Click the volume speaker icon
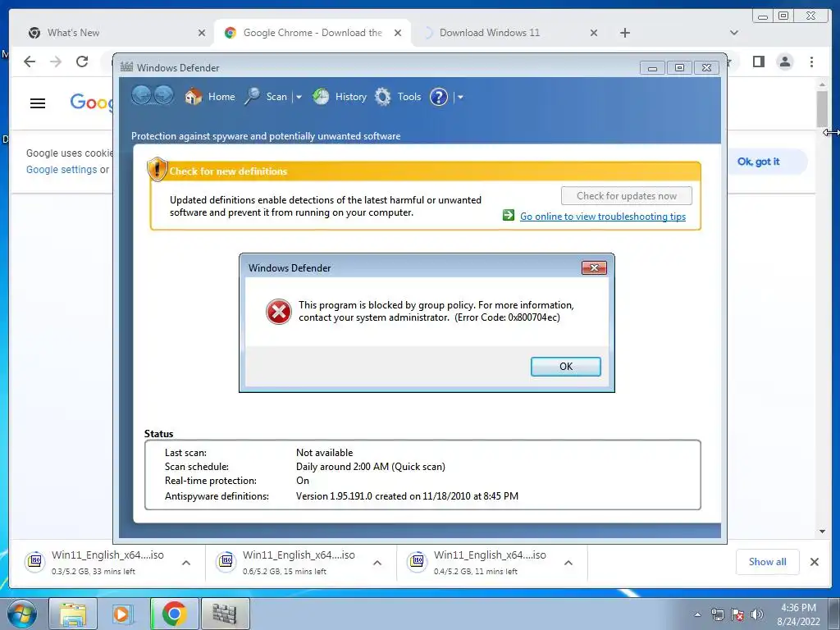Screen dimensions: 840x630 click(757, 614)
